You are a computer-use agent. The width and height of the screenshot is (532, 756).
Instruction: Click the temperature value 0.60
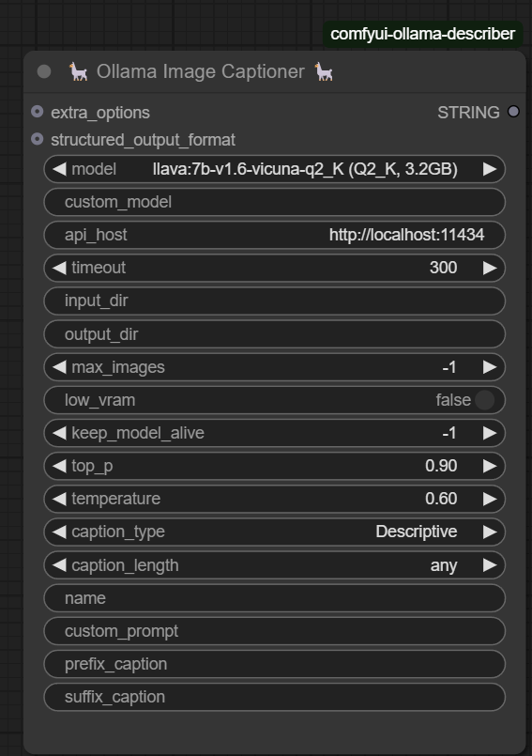pos(441,499)
